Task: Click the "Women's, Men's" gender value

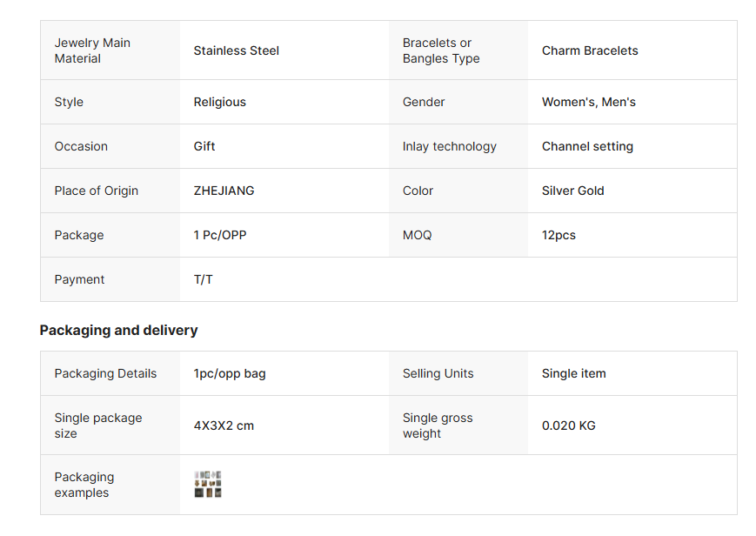Action: 588,102
